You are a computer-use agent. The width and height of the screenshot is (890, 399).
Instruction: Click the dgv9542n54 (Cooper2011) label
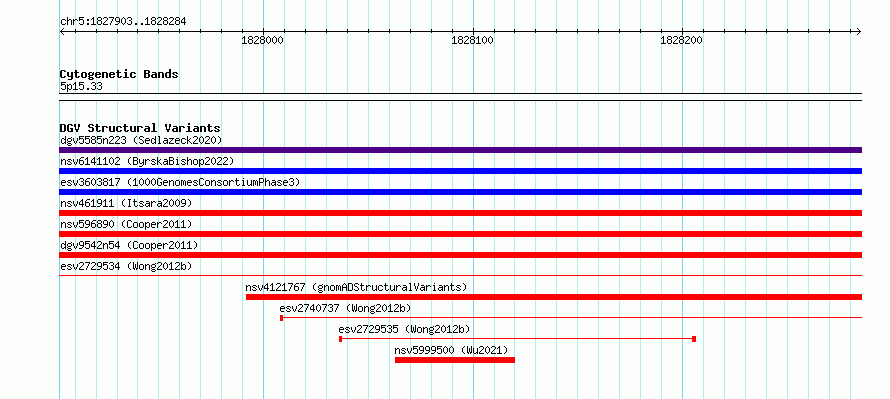[129, 245]
